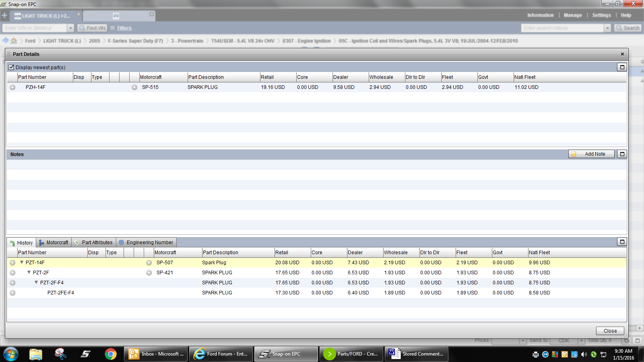The height and width of the screenshot is (362, 644).
Task: Switch to the Motorcraft tab
Action: coord(54,243)
